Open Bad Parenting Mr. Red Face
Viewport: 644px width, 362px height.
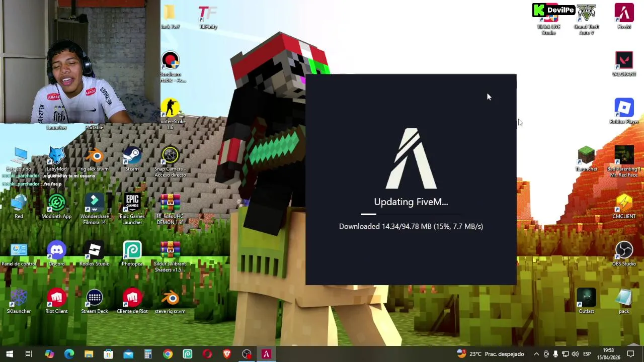624,162
